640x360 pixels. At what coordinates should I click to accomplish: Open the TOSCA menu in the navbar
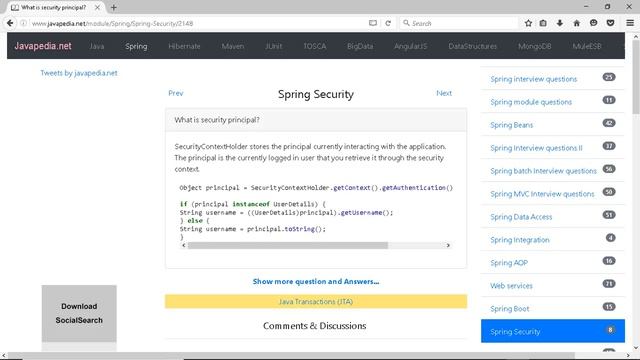tap(315, 46)
